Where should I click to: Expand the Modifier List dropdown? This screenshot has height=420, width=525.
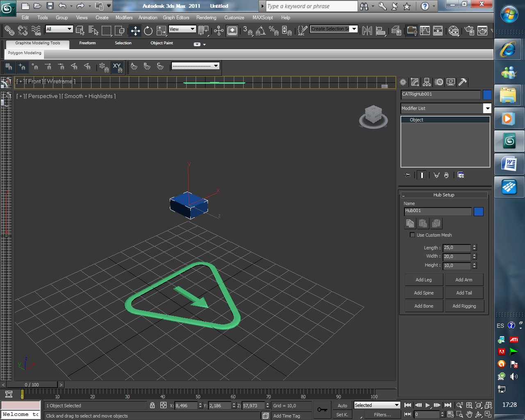(x=446, y=108)
